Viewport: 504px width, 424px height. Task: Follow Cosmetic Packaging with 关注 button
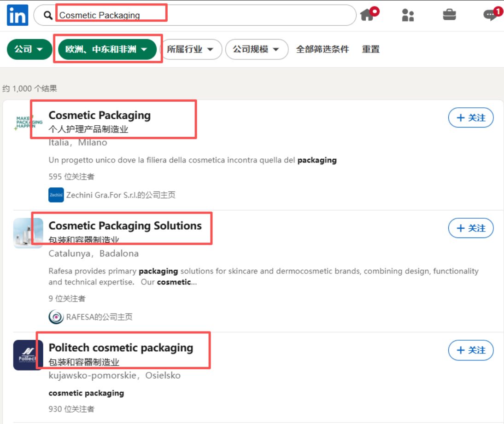point(471,117)
